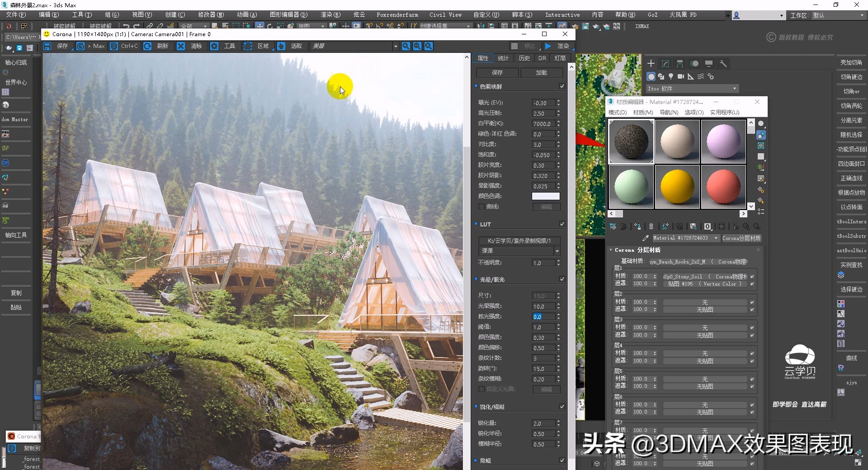
Task: Collapse the 光晕/眩光 section
Action: click(476, 279)
